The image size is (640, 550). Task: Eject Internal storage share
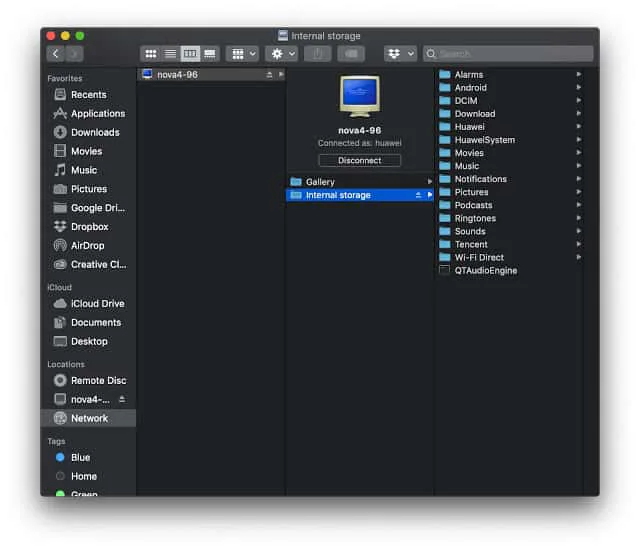(x=418, y=195)
